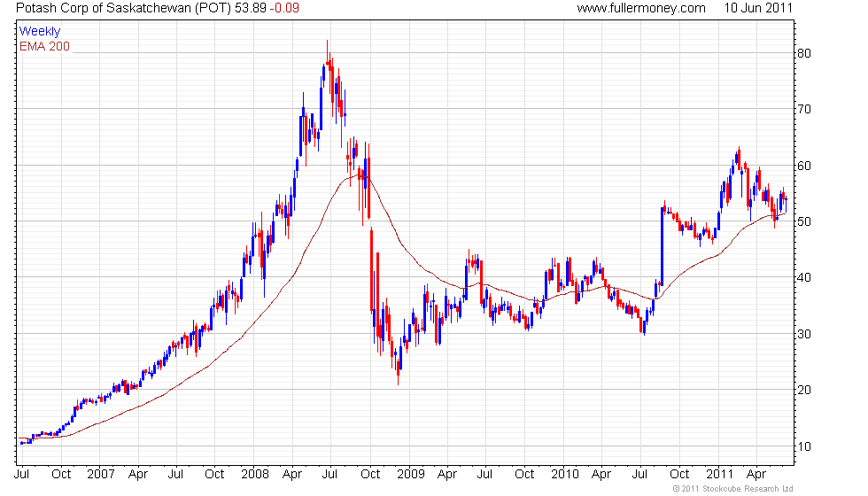Click the 2010 x-axis label
This screenshot has height=496, width=868.
[x=565, y=475]
